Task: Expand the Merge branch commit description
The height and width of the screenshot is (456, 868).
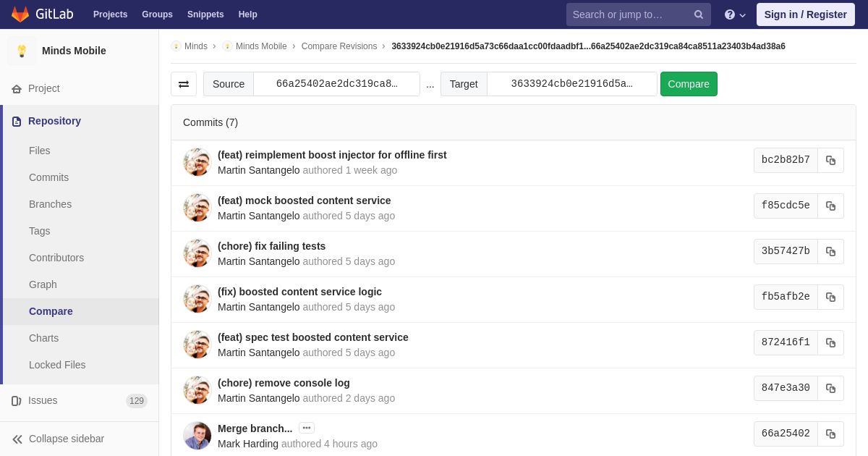Action: click(x=307, y=428)
